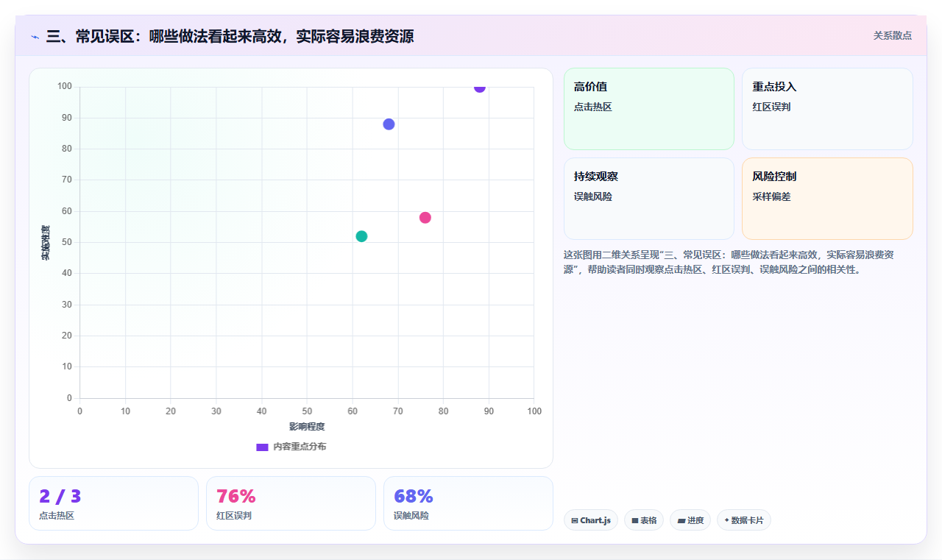Image resolution: width=942 pixels, height=560 pixels.
Task: Click the 采样偏差 text in 风险控制 card
Action: pyautogui.click(x=771, y=197)
